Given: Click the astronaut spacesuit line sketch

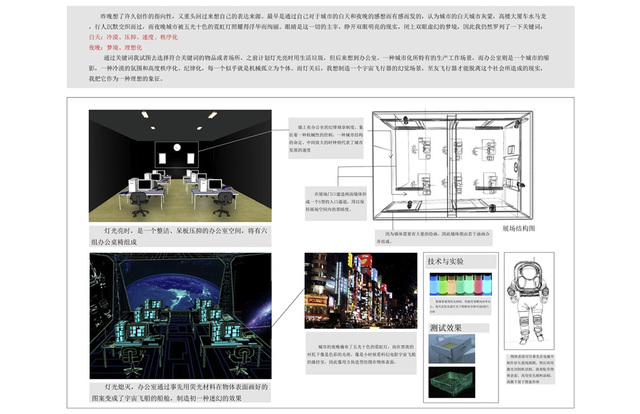Looking at the screenshot, I should click(x=529, y=301).
